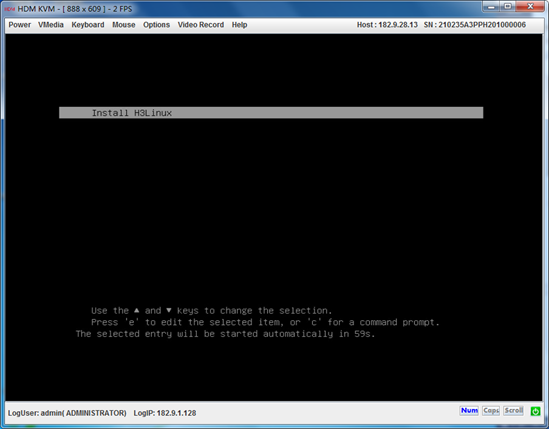Click the LogIP address in status bar
Image resolution: width=549 pixels, height=429 pixels.
tap(165, 413)
